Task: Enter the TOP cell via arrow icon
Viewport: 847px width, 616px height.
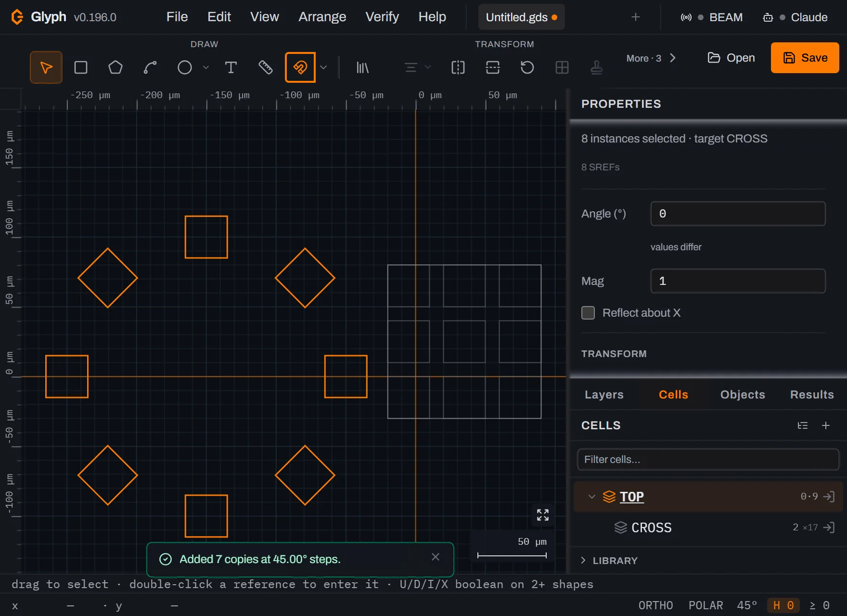Action: click(x=829, y=497)
